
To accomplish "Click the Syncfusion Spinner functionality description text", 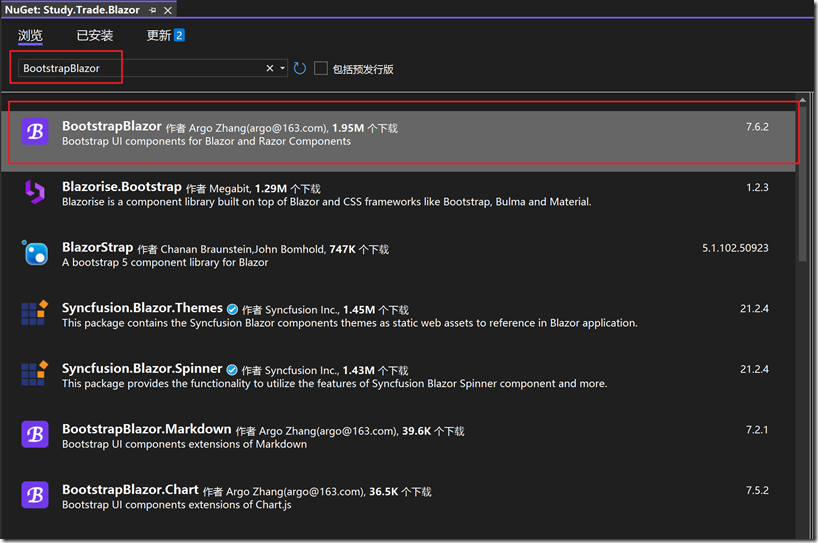I will pos(334,383).
